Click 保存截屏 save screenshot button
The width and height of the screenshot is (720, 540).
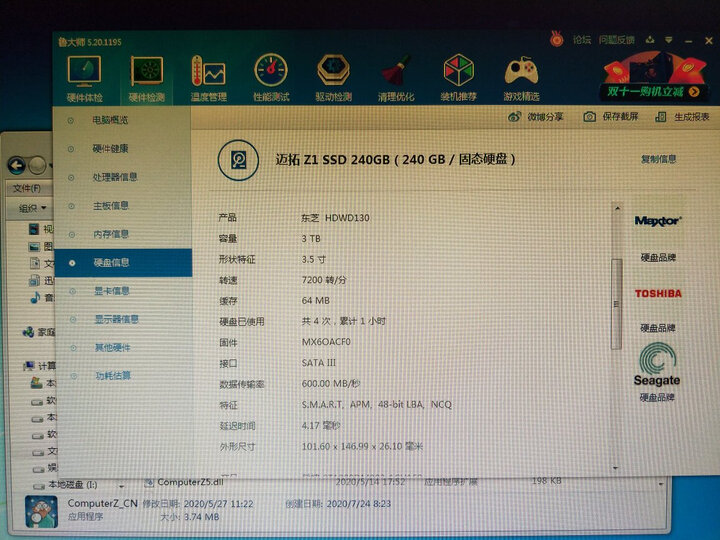(x=611, y=117)
